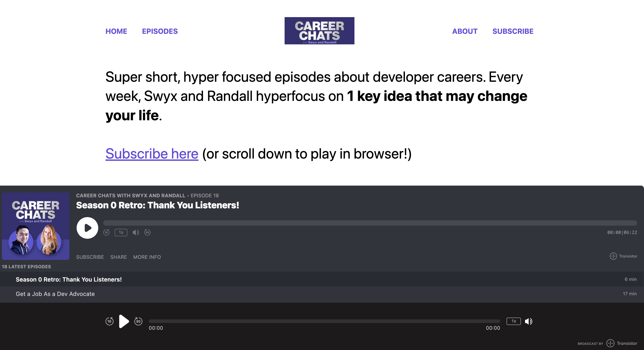
Task: Open the Transistor logo link in the embedded player
Action: point(623,256)
